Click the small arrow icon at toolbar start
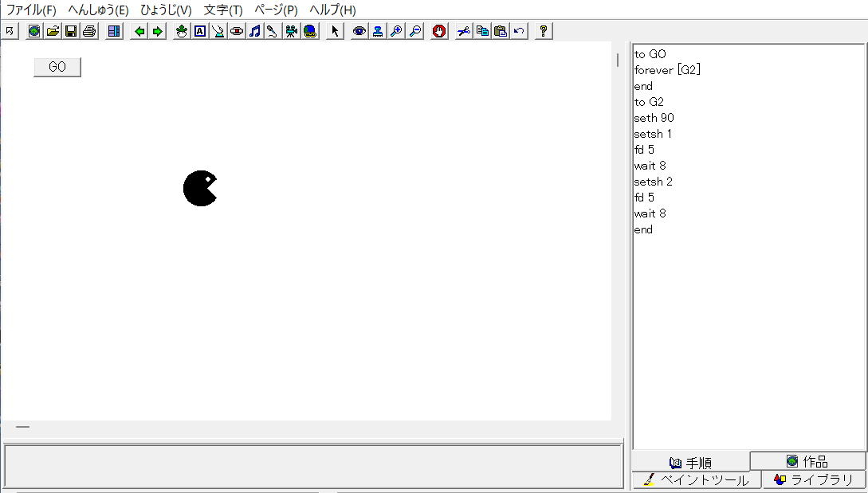The image size is (868, 493). pyautogui.click(x=10, y=31)
